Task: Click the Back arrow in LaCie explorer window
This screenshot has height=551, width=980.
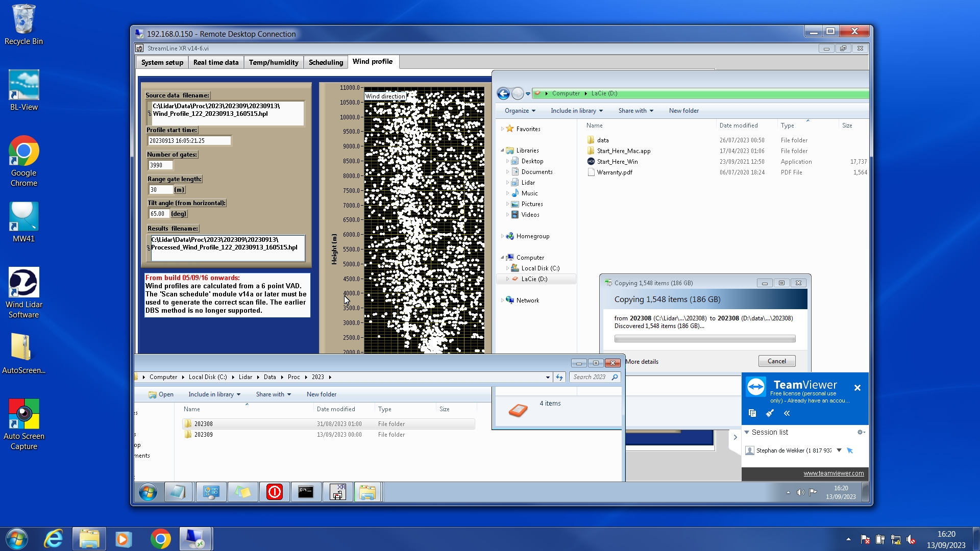Action: (503, 93)
